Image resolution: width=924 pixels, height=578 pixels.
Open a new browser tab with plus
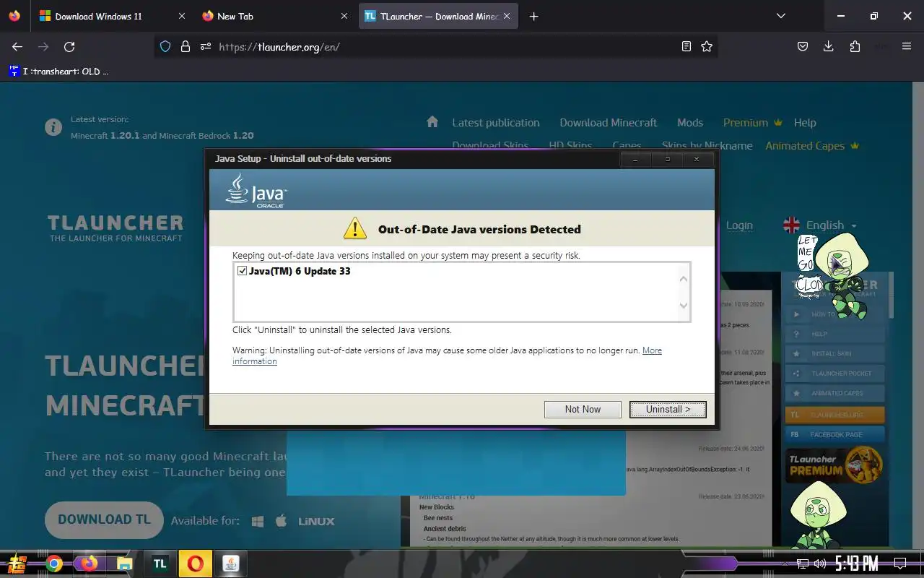pos(533,16)
